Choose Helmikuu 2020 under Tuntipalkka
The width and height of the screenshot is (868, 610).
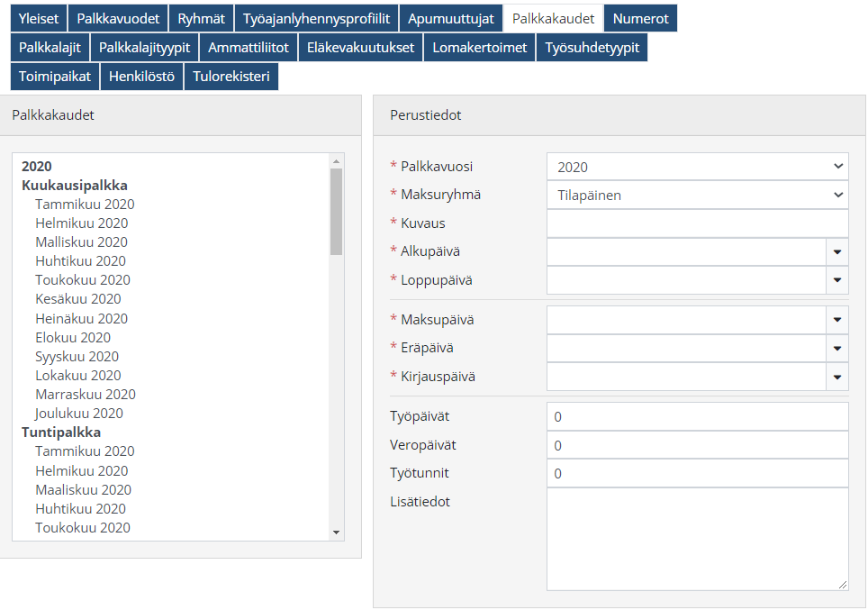click(82, 470)
